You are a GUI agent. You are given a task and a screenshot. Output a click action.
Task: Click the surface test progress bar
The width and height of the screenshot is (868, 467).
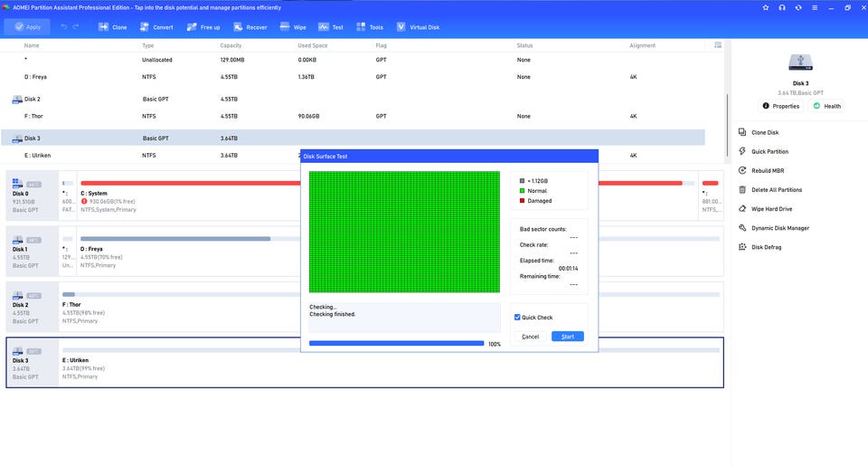(396, 344)
